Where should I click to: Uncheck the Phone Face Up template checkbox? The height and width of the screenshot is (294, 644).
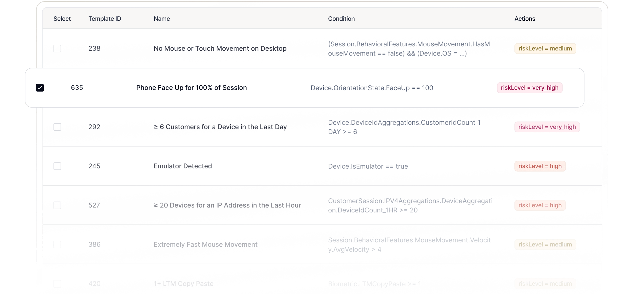point(40,88)
